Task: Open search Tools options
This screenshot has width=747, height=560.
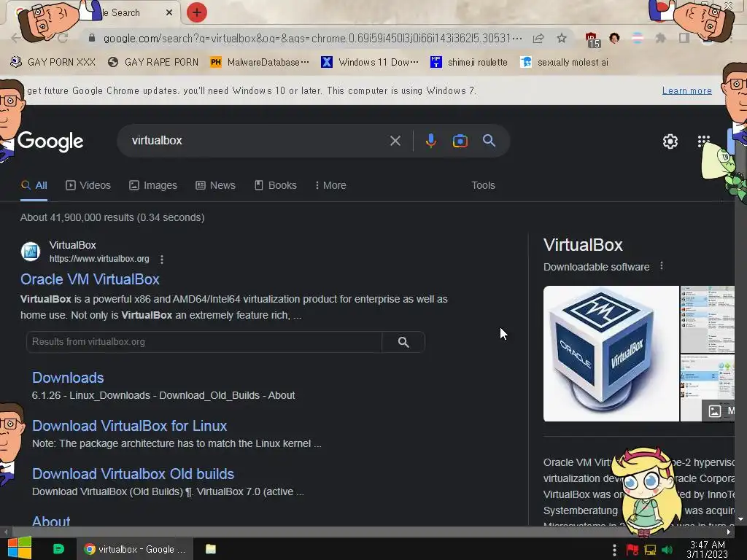Action: tap(483, 186)
